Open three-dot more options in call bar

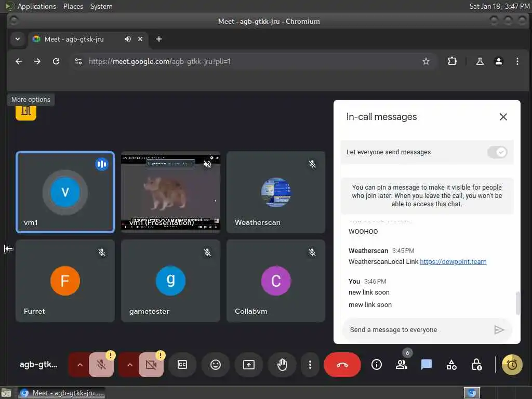(x=310, y=365)
